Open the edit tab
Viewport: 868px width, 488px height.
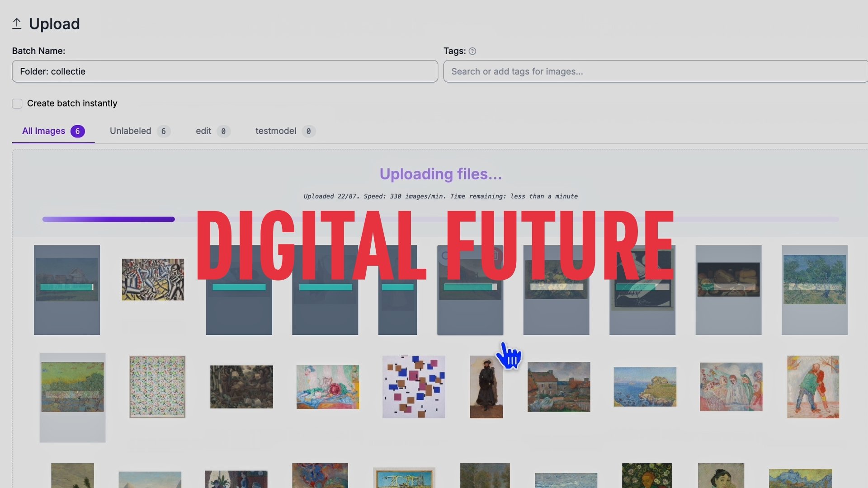pyautogui.click(x=213, y=131)
